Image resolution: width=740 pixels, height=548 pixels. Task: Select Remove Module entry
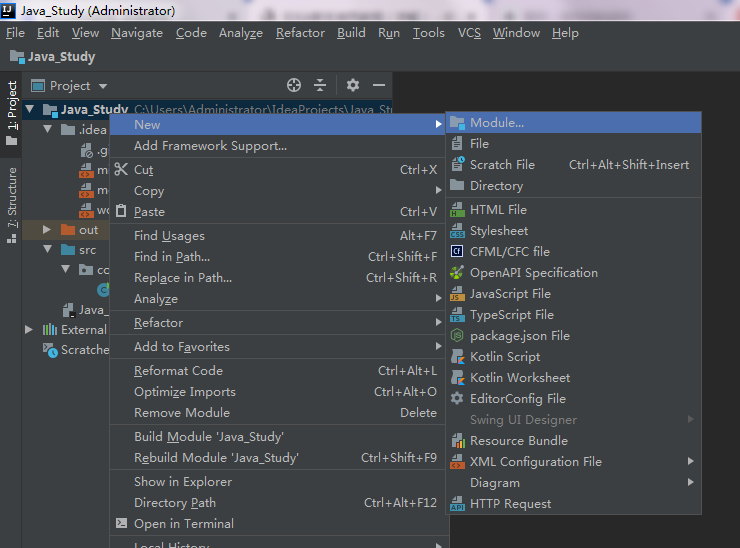[279, 413]
